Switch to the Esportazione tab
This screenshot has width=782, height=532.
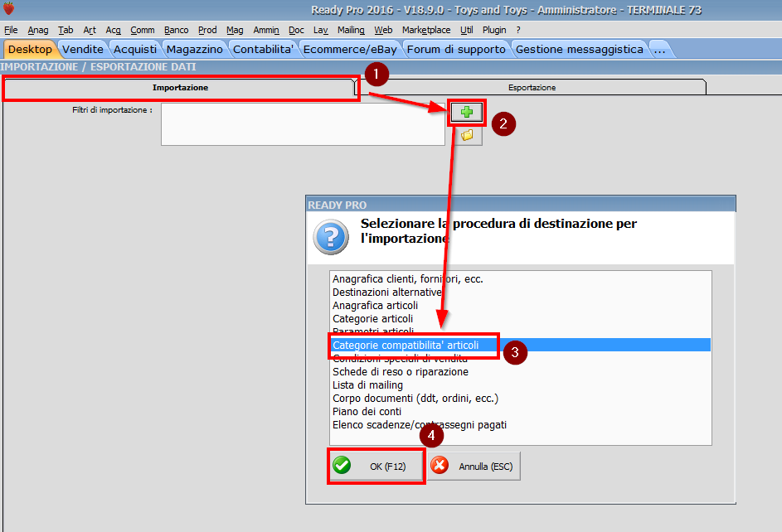532,88
